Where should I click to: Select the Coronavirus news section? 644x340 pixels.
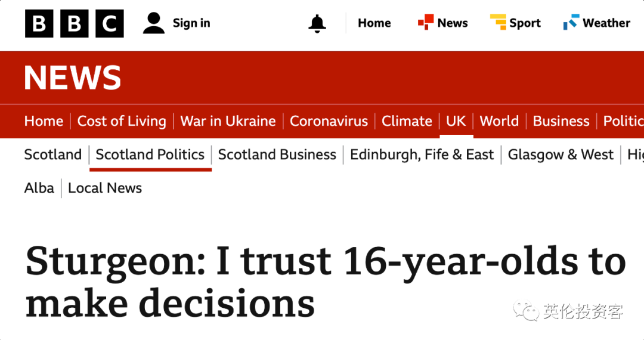pyautogui.click(x=329, y=121)
